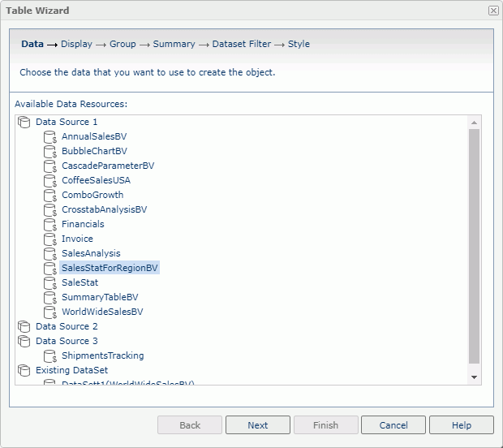The image size is (503, 448).
Task: Pick CrosstabAnalysisBV from the list
Action: point(104,209)
